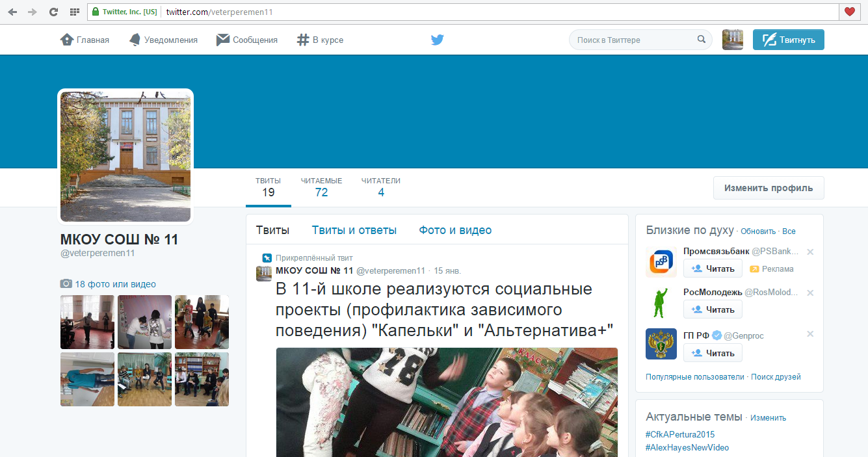The width and height of the screenshot is (868, 457).
Task: Dismiss ГП РФ suggestion
Action: pos(810,333)
